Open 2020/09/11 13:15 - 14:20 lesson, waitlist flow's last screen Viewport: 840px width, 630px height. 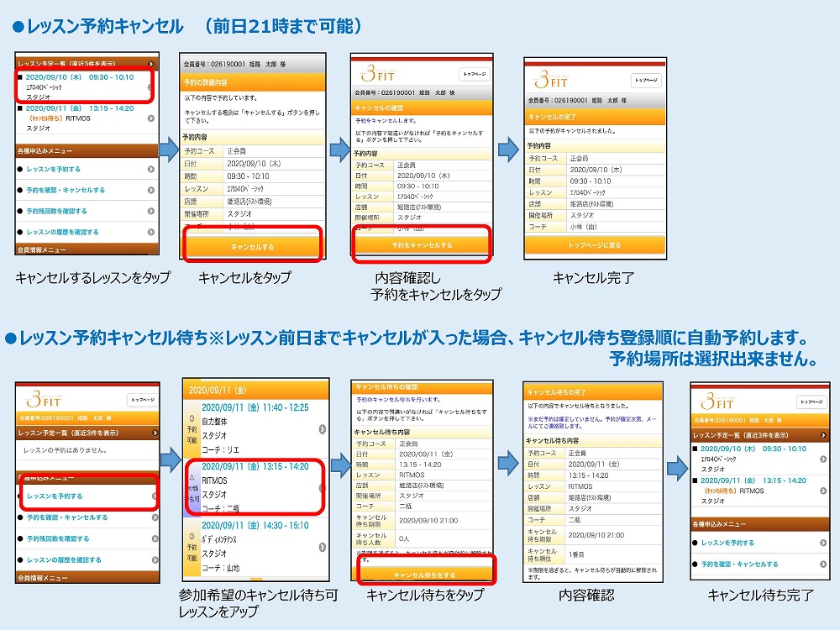[759, 491]
